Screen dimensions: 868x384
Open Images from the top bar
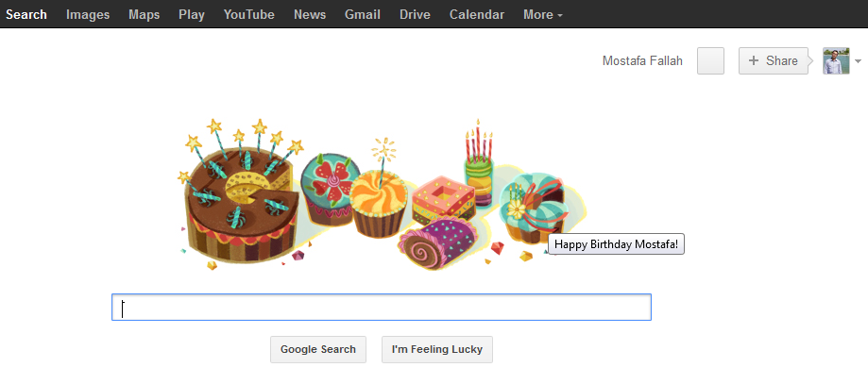pyautogui.click(x=88, y=14)
